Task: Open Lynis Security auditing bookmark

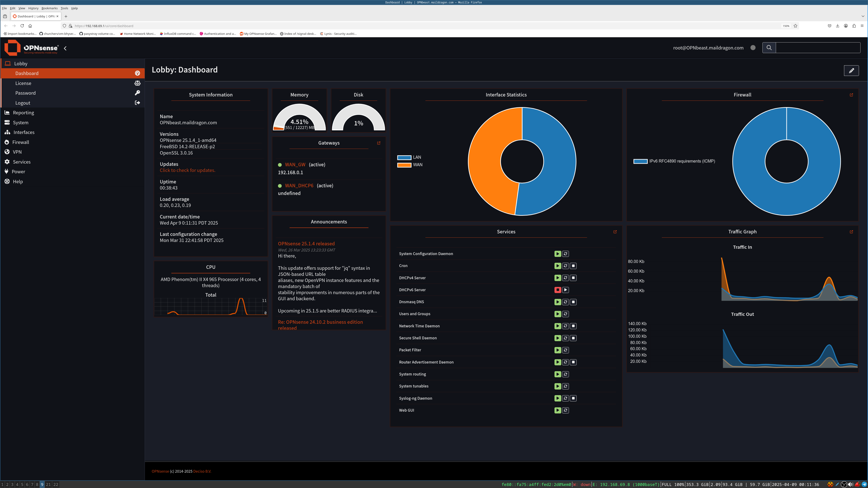Action: coord(338,34)
